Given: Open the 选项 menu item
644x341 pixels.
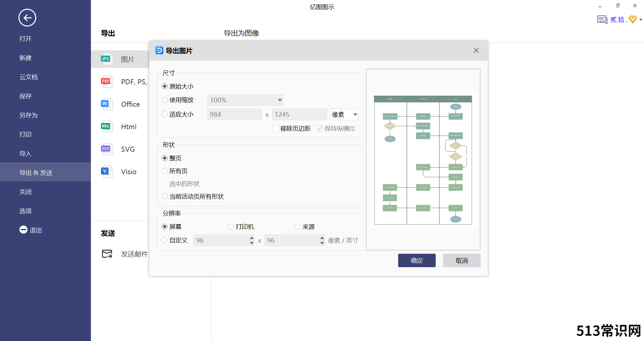Looking at the screenshot, I should point(25,211).
